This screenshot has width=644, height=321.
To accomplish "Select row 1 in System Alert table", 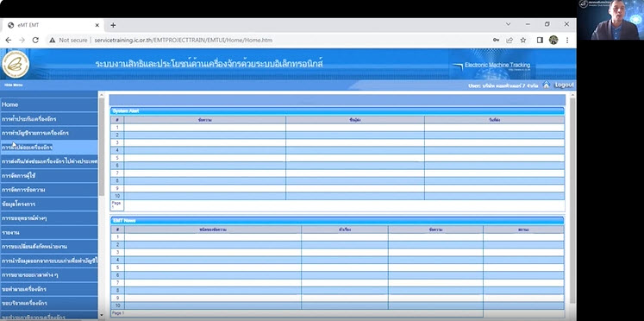I will [337, 128].
